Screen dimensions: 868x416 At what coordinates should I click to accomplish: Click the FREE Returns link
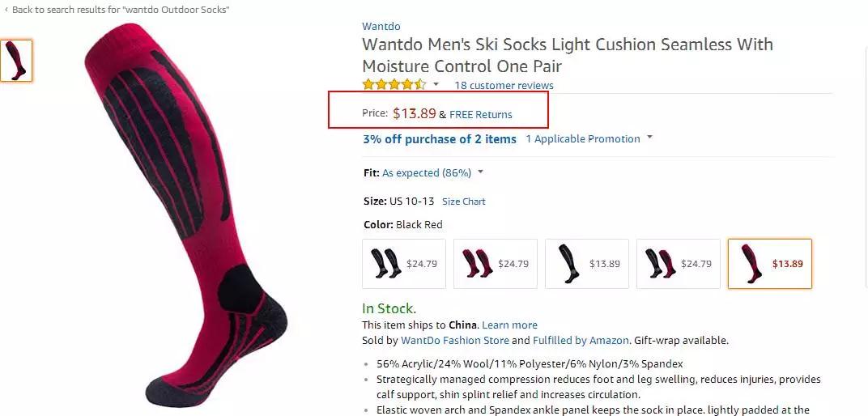point(481,114)
